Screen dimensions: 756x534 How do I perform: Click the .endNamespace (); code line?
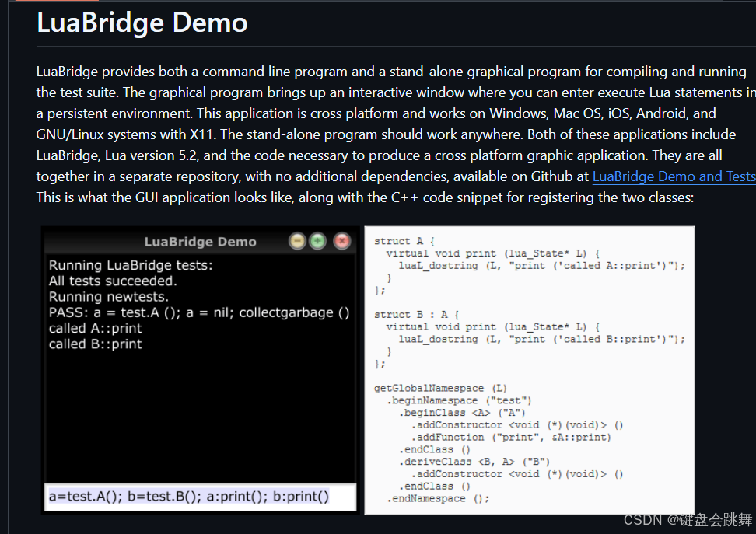[x=438, y=499]
